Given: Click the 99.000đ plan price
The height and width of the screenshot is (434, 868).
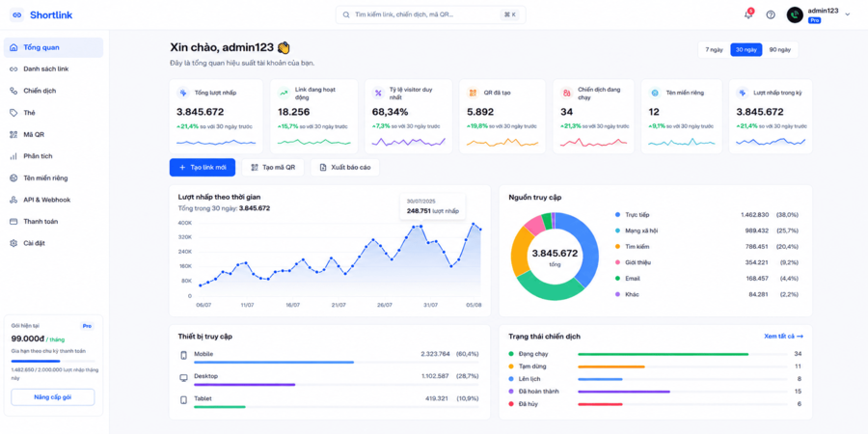Looking at the screenshot, I should coord(27,339).
